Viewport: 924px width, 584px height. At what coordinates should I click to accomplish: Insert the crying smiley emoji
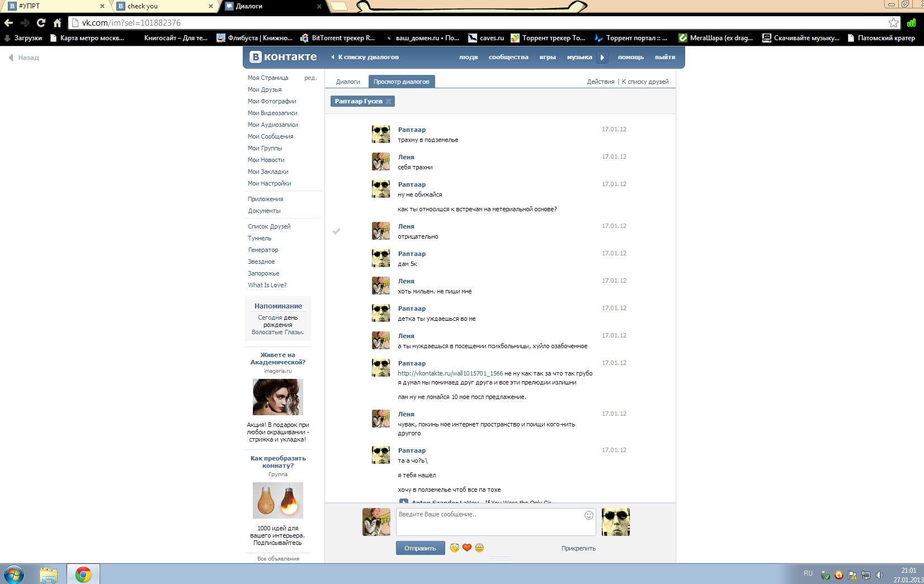pos(479,548)
